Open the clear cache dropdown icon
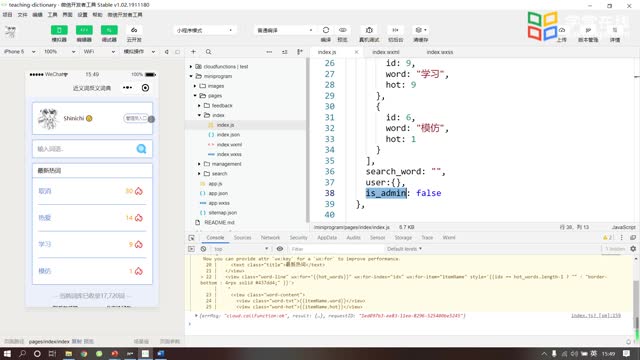 tap(420, 30)
